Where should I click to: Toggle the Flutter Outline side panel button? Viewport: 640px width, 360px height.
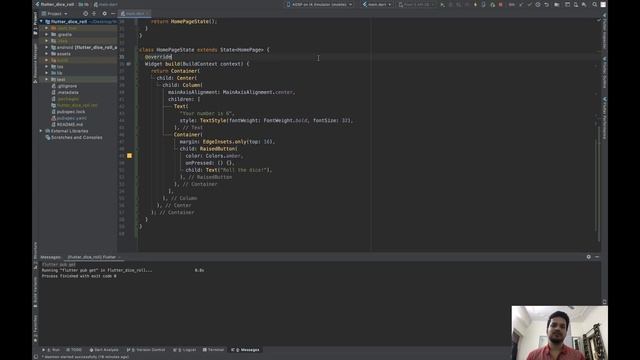[x=604, y=72]
